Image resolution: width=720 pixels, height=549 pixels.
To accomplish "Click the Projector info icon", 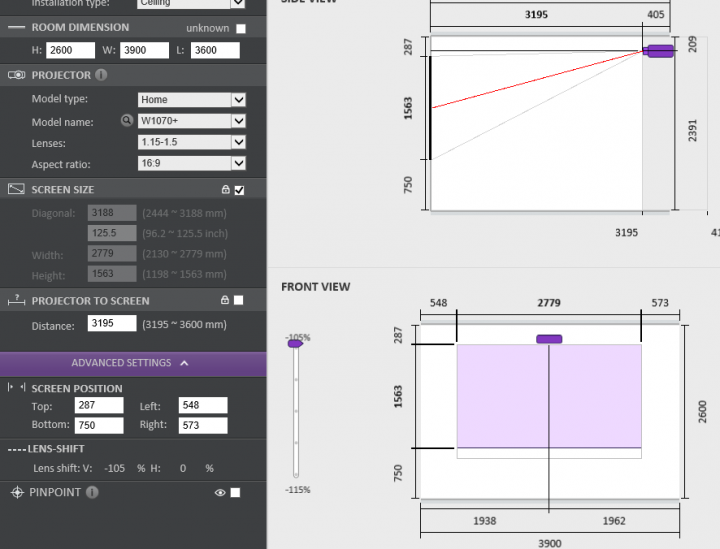I will pos(101,75).
